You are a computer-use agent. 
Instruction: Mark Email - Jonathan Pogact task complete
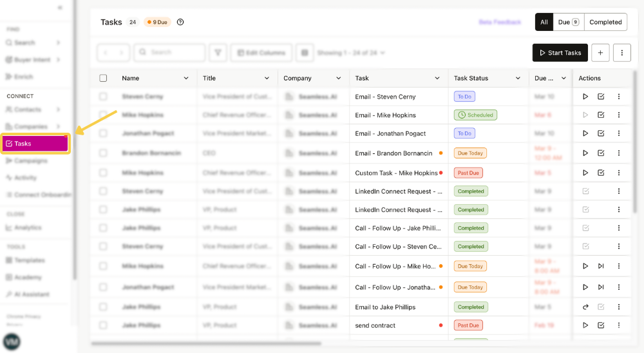[x=601, y=133]
